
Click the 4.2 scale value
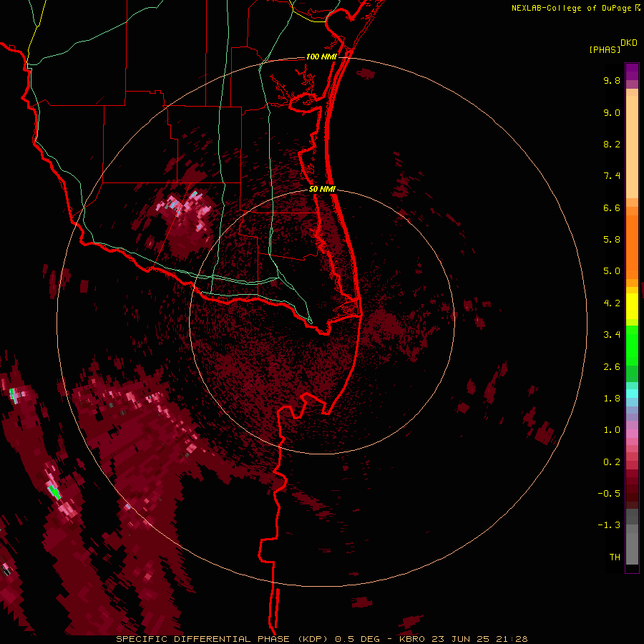[612, 303]
